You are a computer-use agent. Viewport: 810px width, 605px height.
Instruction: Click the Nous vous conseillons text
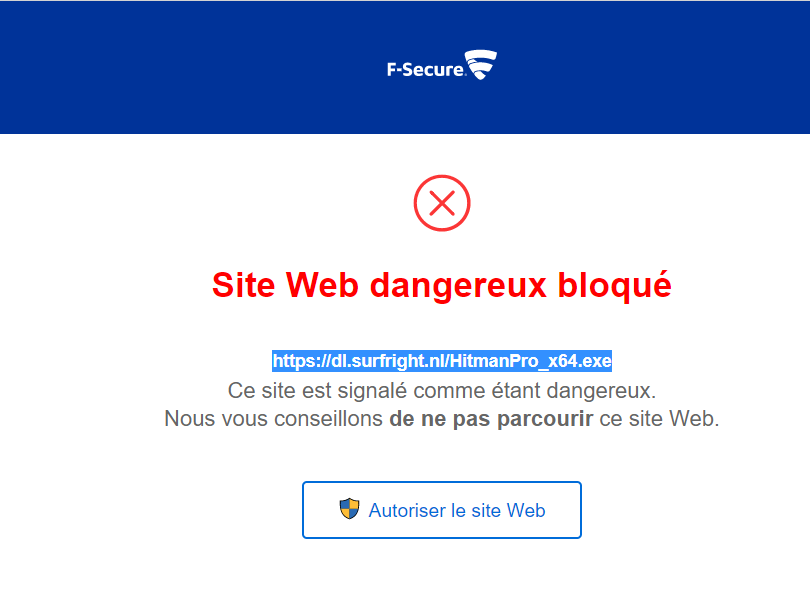pyautogui.click(x=274, y=419)
